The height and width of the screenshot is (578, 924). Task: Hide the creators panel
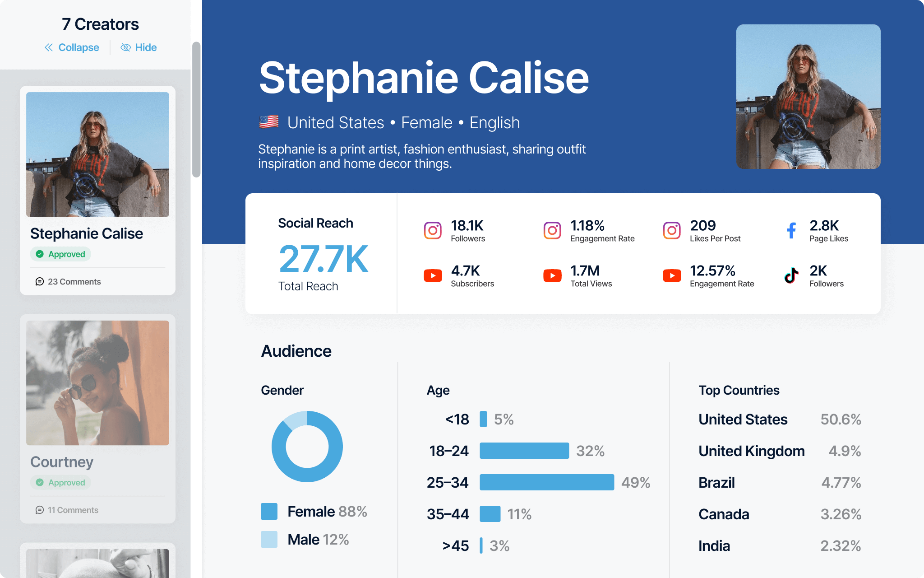point(139,47)
